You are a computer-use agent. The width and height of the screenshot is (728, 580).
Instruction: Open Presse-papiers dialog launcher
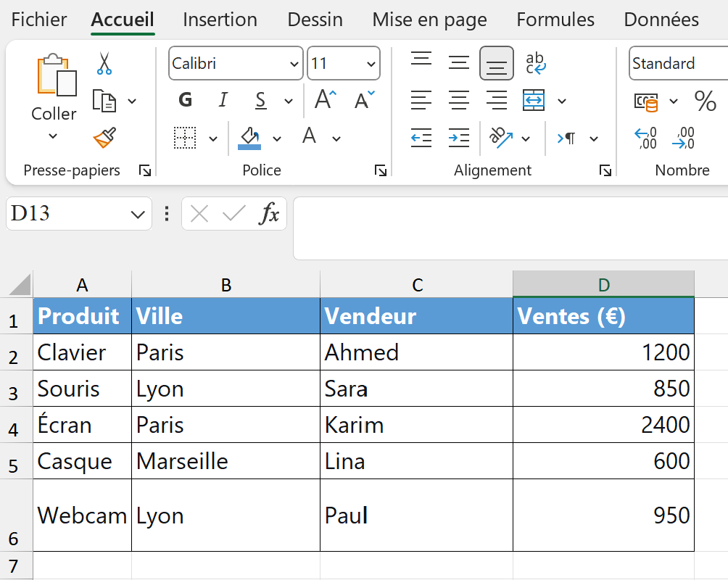pos(145,171)
